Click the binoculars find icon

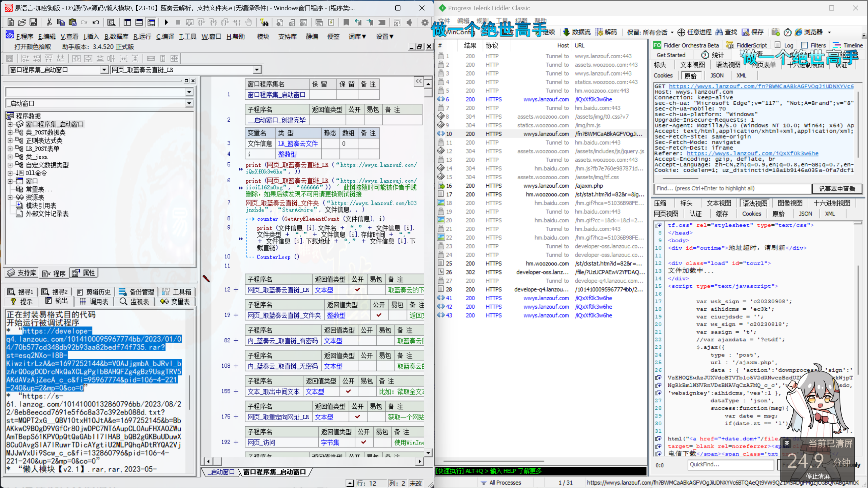264,22
